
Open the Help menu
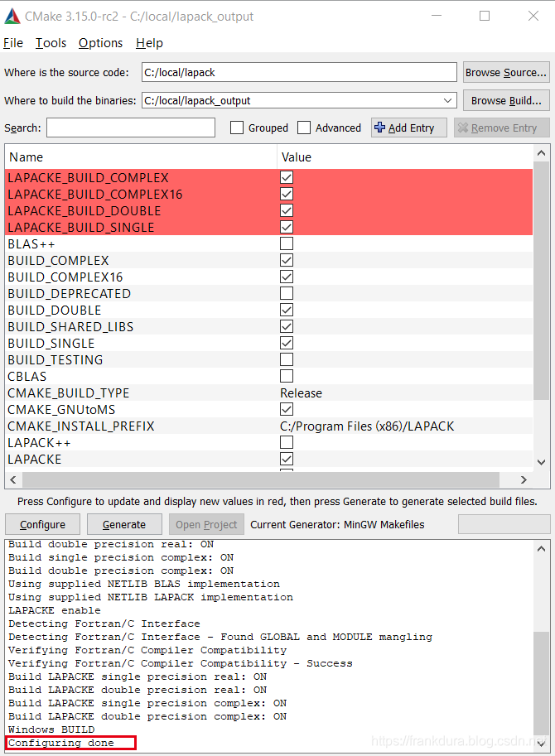[149, 43]
